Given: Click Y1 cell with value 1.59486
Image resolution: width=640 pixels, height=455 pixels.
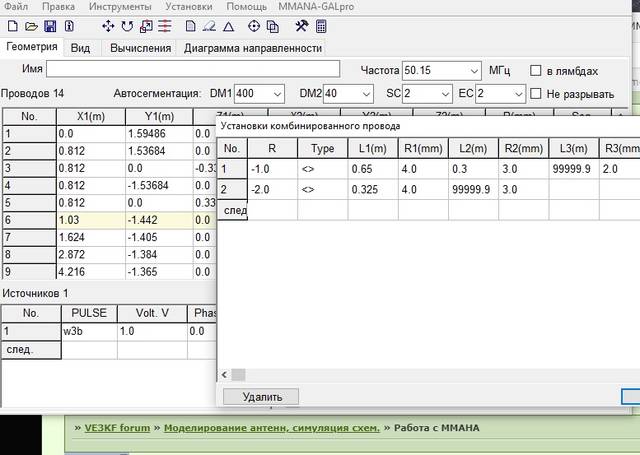Looking at the screenshot, I should point(159,134).
